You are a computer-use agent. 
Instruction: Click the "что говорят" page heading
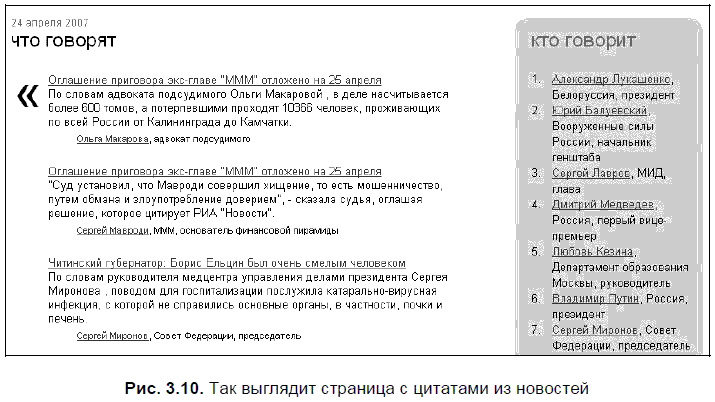click(x=64, y=41)
